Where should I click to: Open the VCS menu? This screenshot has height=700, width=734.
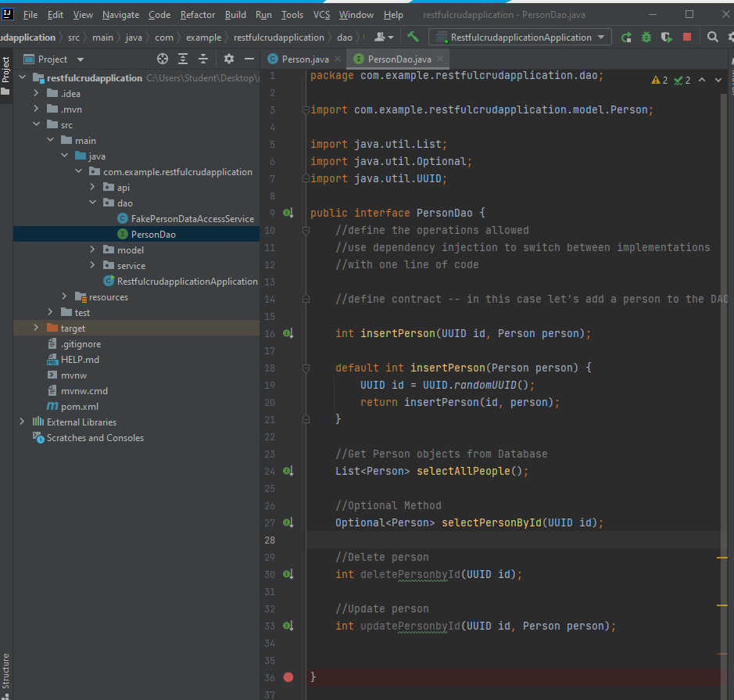coord(321,15)
